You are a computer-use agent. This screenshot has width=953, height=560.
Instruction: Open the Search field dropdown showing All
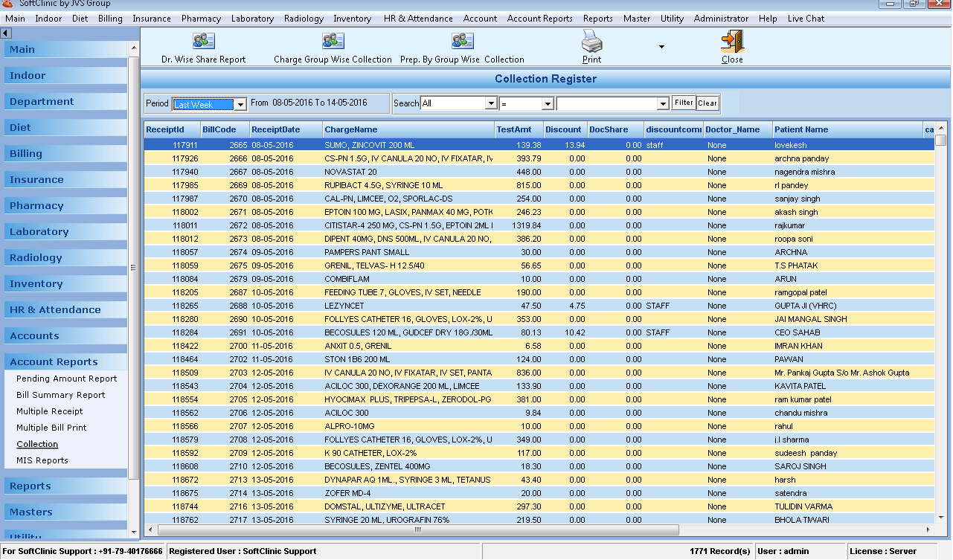pyautogui.click(x=491, y=104)
